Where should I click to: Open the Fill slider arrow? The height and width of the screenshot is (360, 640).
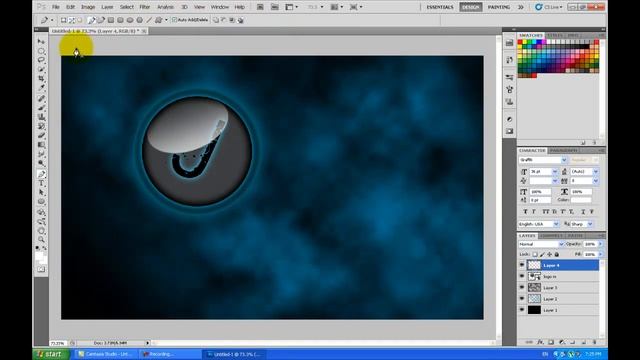point(600,254)
